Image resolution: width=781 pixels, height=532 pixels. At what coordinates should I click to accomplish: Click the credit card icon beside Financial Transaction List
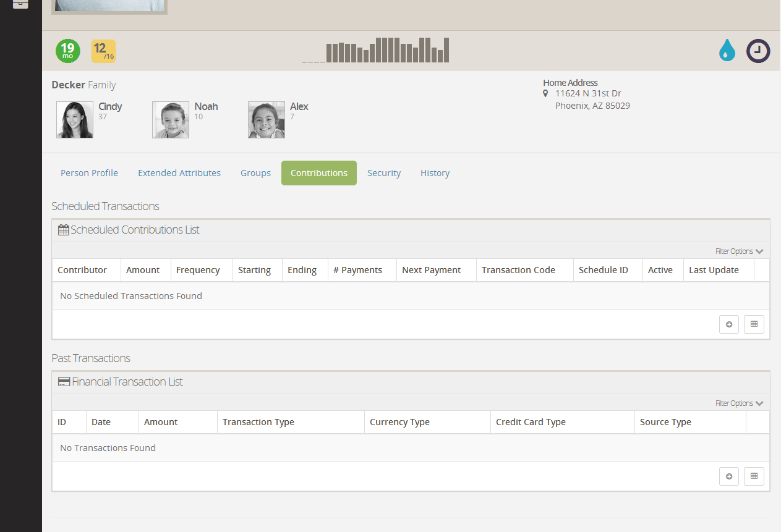coord(64,382)
